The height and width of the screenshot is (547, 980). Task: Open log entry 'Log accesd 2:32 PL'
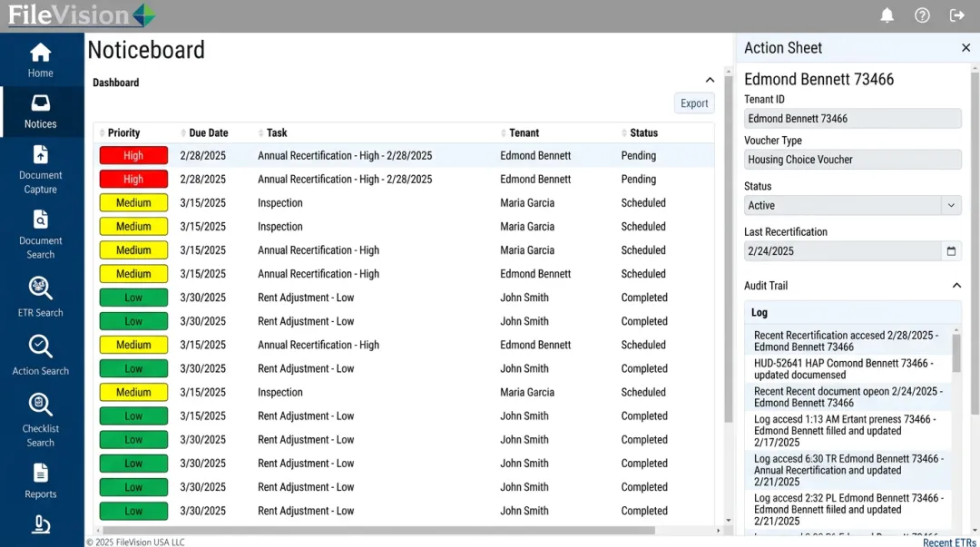coord(848,510)
